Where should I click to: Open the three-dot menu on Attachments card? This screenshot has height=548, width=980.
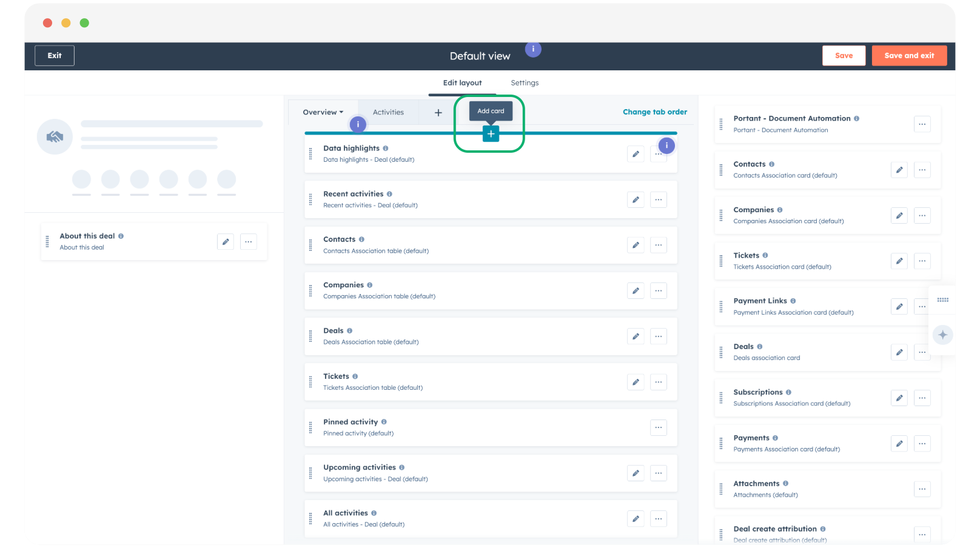(922, 489)
